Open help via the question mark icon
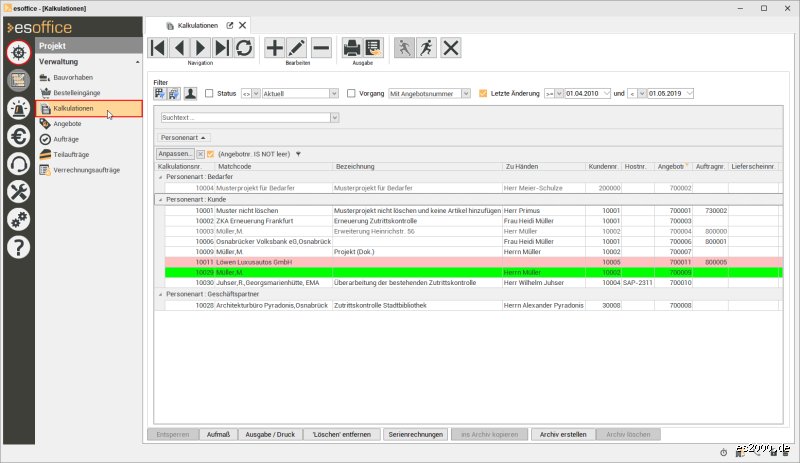Screen dimensions: 800x463 click(x=19, y=248)
